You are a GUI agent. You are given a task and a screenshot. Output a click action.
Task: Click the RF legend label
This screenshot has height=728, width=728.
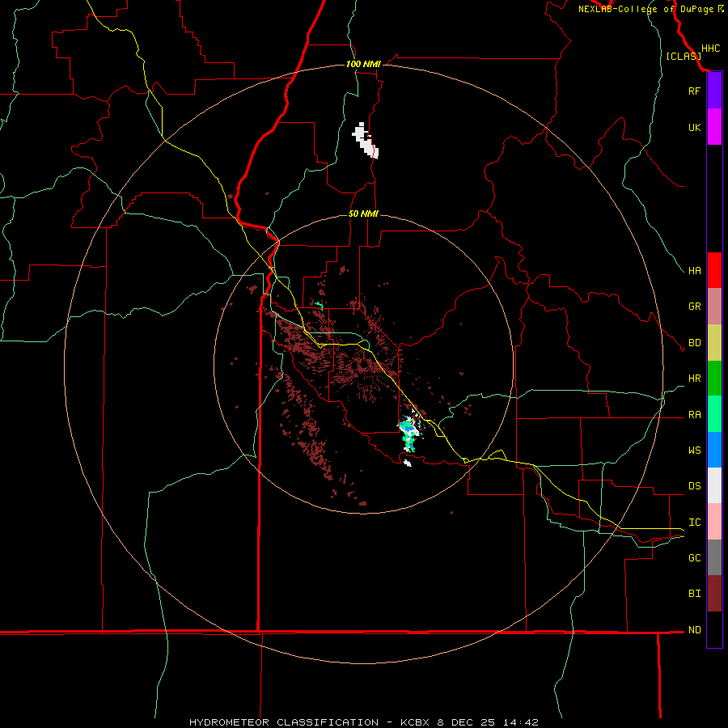tap(694, 91)
